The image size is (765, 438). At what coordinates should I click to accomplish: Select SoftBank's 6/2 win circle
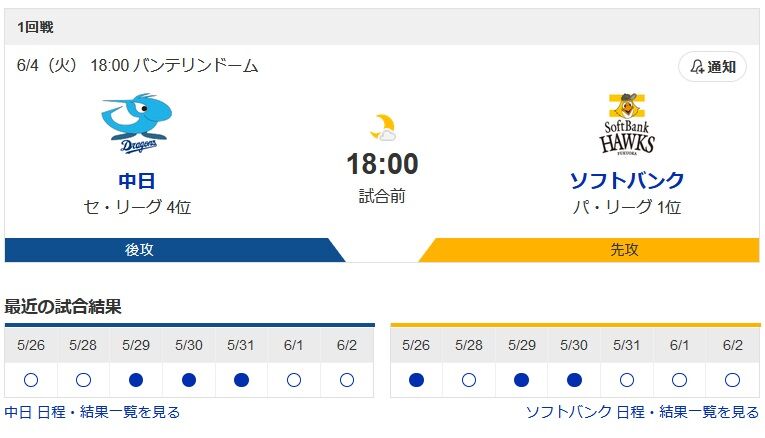pyautogui.click(x=732, y=380)
